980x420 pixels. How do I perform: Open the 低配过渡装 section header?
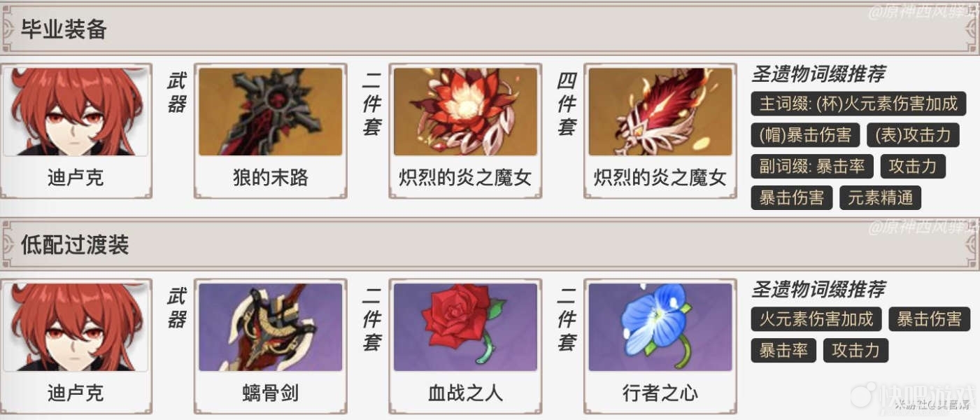point(490,245)
